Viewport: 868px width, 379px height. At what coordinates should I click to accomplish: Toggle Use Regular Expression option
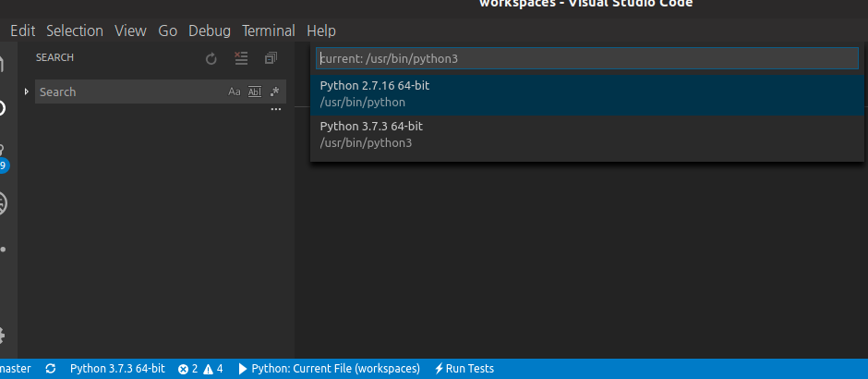pyautogui.click(x=274, y=92)
